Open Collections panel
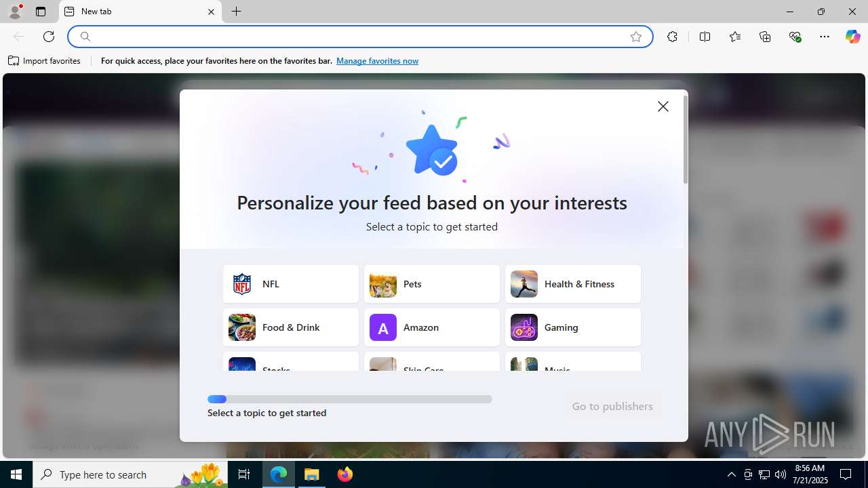 click(x=765, y=37)
